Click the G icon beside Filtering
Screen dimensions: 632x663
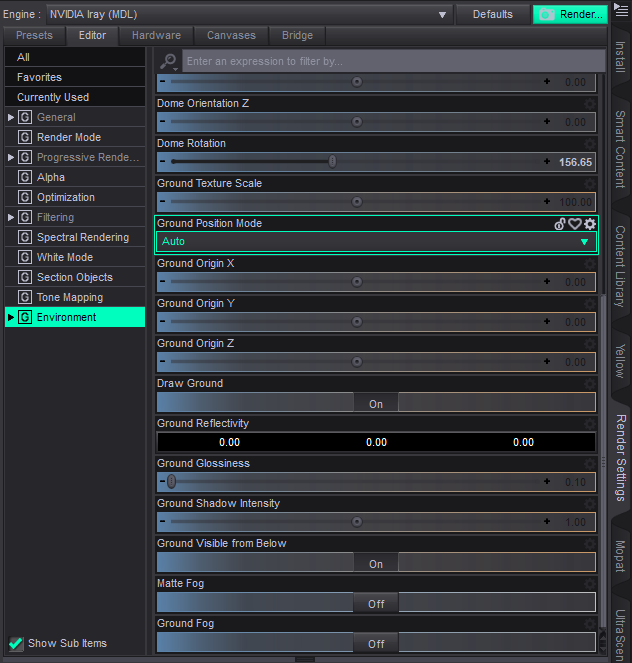25,217
